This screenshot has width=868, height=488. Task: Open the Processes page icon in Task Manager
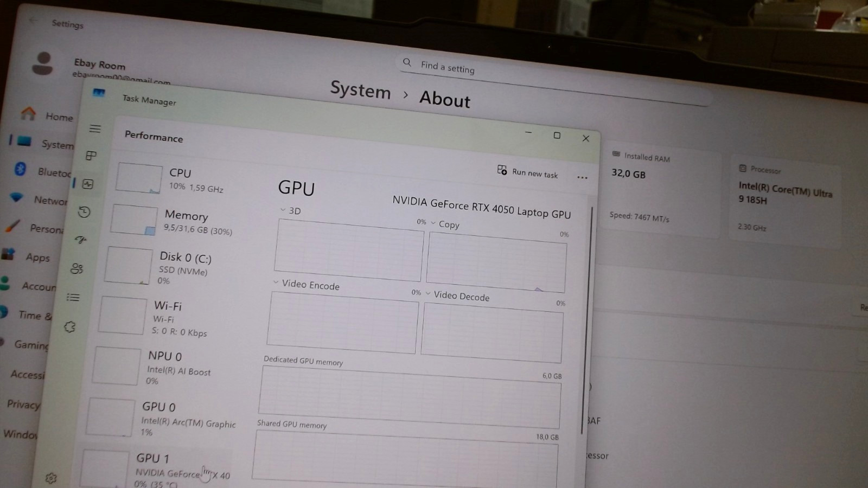tap(91, 156)
